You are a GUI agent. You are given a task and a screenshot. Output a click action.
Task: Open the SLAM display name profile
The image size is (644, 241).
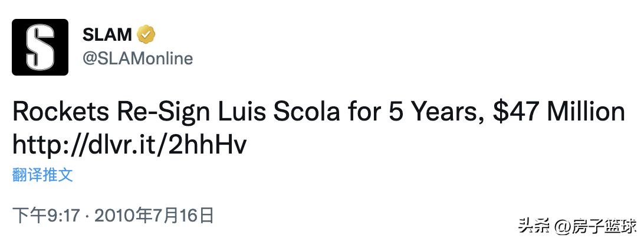click(107, 35)
